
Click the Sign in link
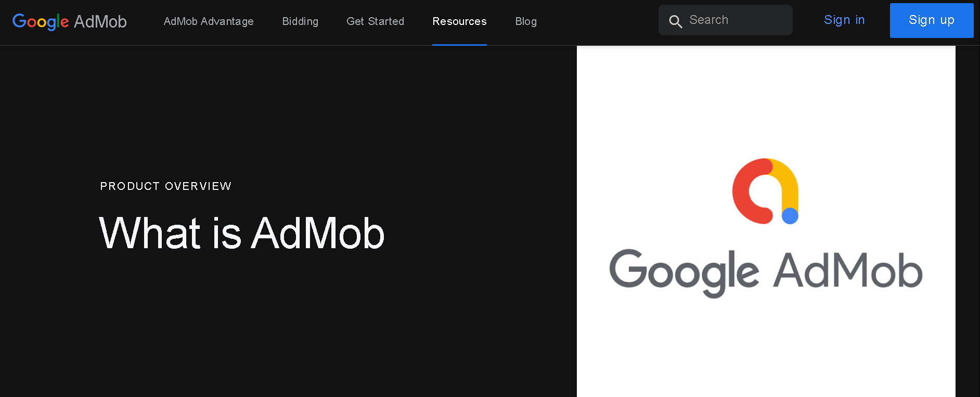(844, 20)
